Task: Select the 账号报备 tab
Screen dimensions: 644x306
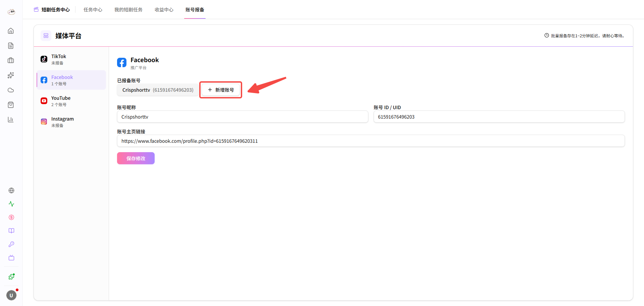Action: click(x=195, y=10)
